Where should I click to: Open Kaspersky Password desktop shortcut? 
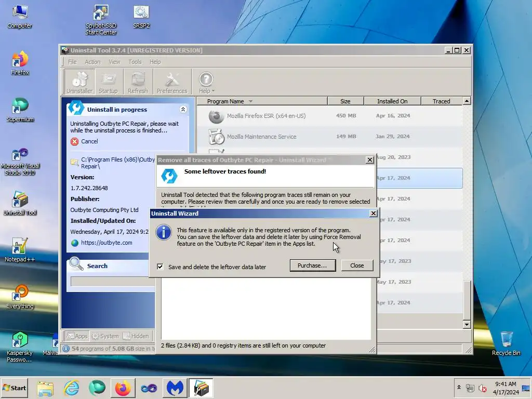click(x=20, y=347)
